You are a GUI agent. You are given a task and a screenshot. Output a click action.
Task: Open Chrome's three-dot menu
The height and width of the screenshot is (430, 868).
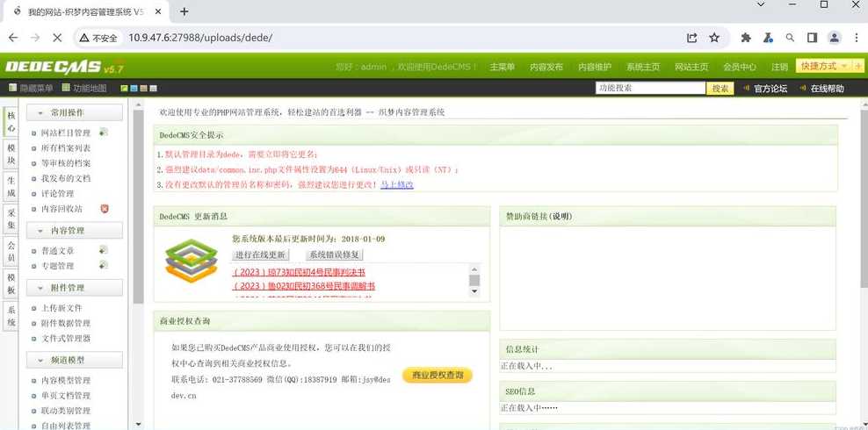(856, 38)
